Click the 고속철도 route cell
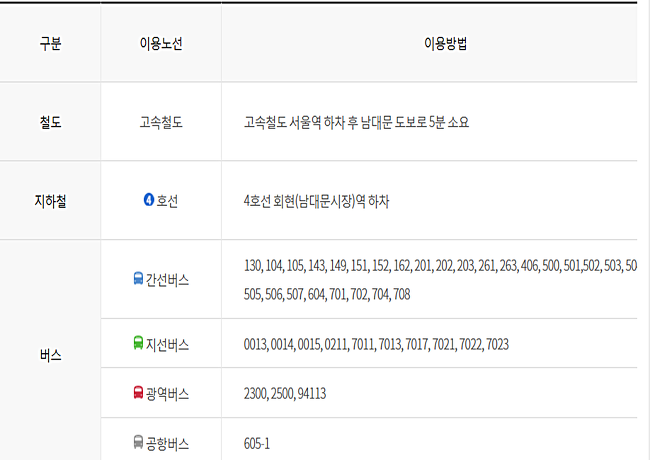 161,122
